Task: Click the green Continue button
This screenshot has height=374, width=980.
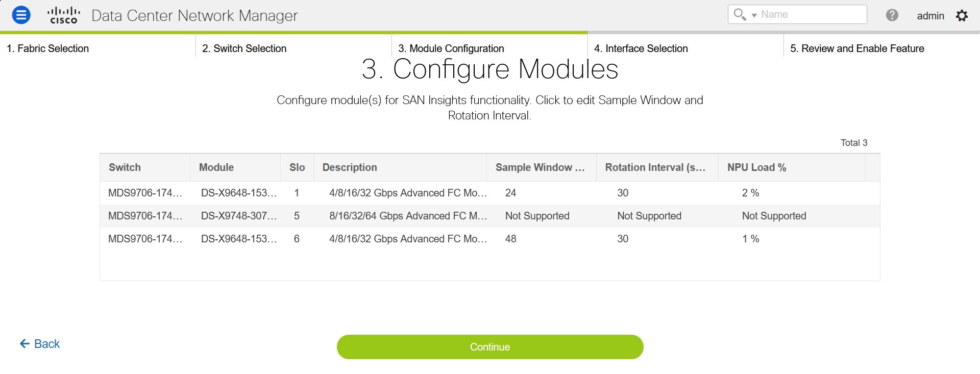Action: (490, 347)
